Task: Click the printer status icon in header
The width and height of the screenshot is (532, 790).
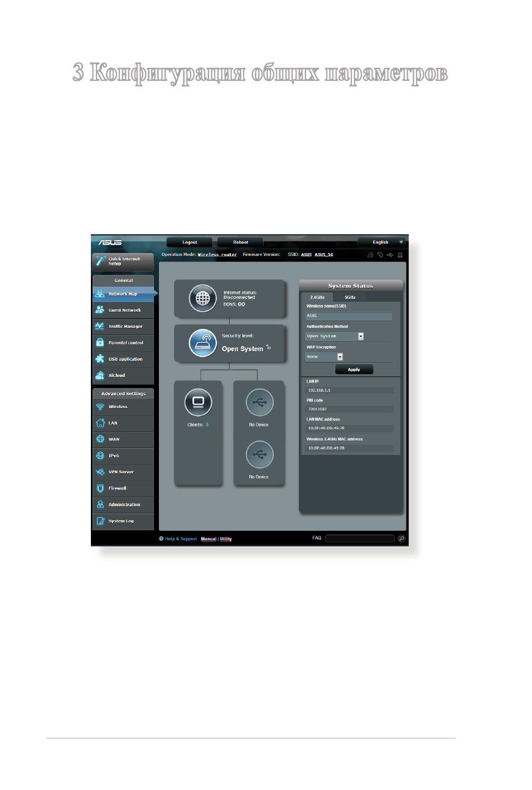Action: pos(400,255)
